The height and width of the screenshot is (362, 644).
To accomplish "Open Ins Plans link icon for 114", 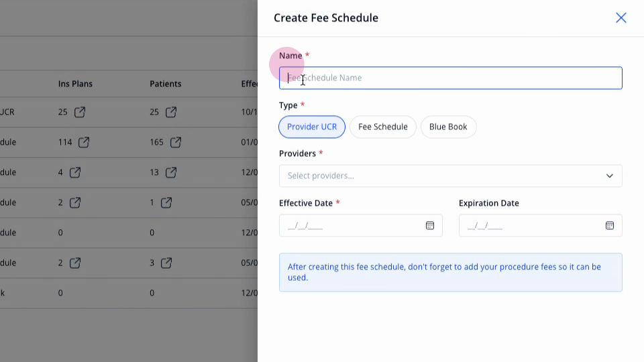I will pyautogui.click(x=84, y=142).
